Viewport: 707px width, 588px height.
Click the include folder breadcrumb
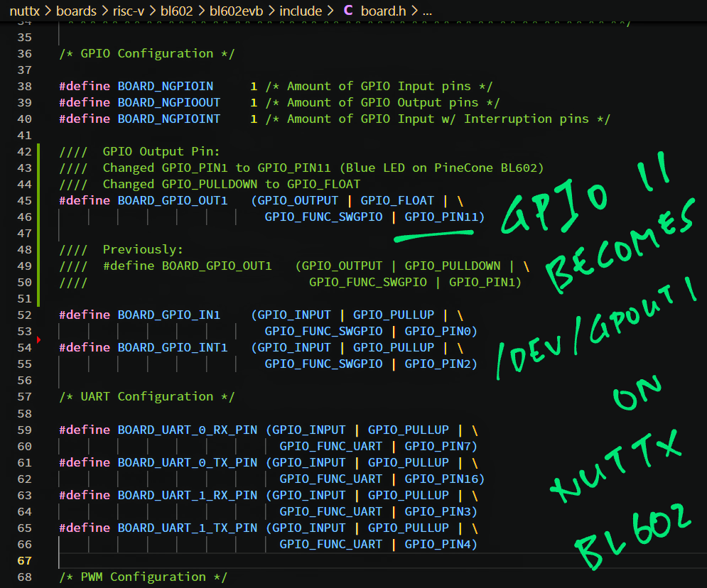(299, 11)
